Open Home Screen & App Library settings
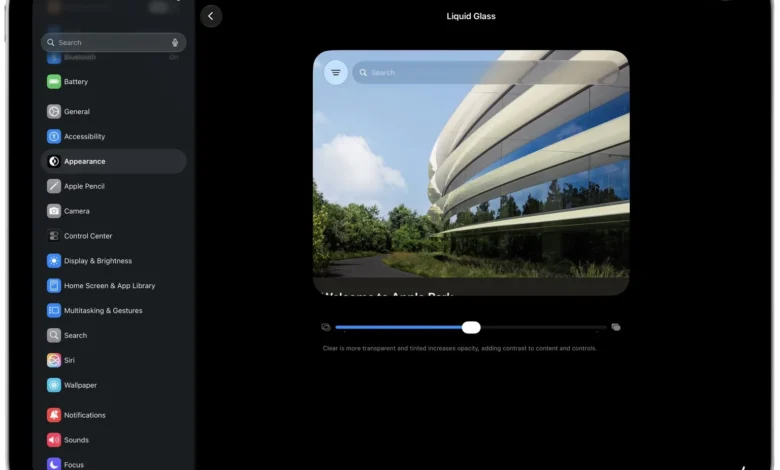780x470 pixels. click(x=113, y=285)
